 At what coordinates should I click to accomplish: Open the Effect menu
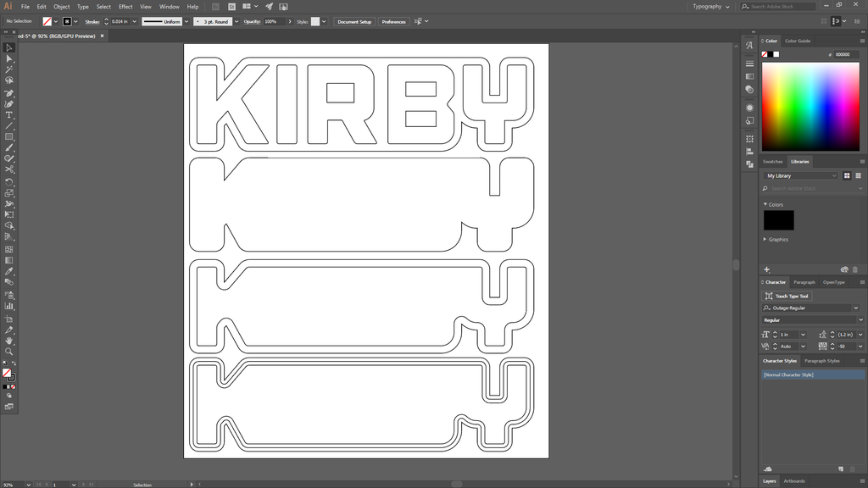click(x=125, y=6)
